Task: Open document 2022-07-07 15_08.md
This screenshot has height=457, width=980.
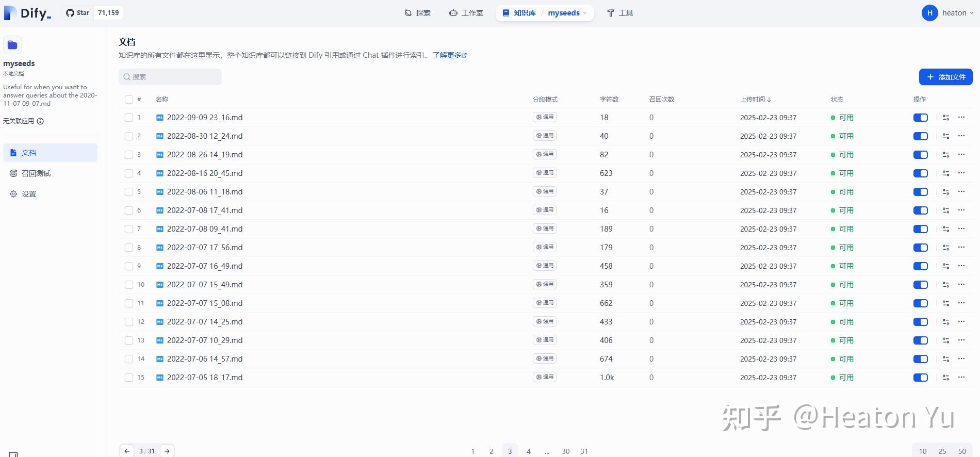Action: pos(205,303)
